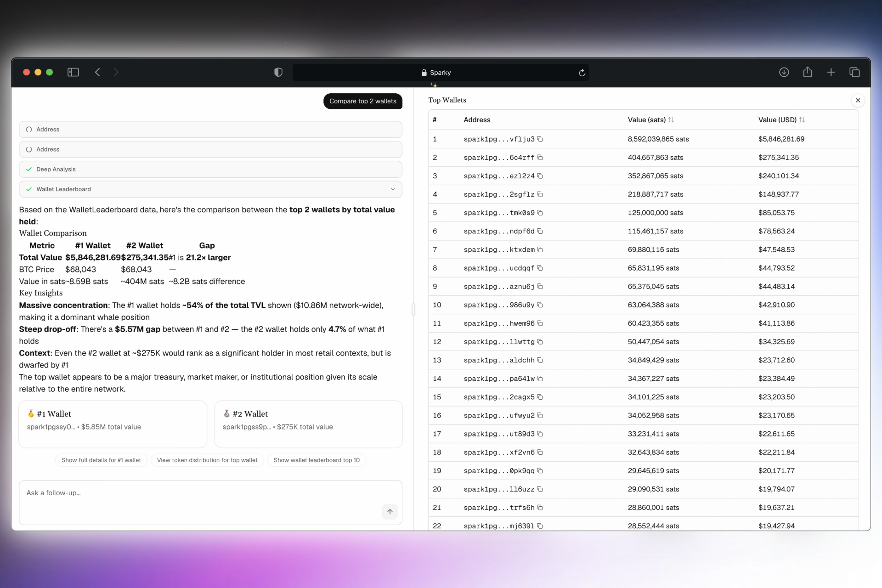This screenshot has height=588, width=882.
Task: Choose Show wallet leaderboard top 10 suggestion
Action: tap(317, 460)
